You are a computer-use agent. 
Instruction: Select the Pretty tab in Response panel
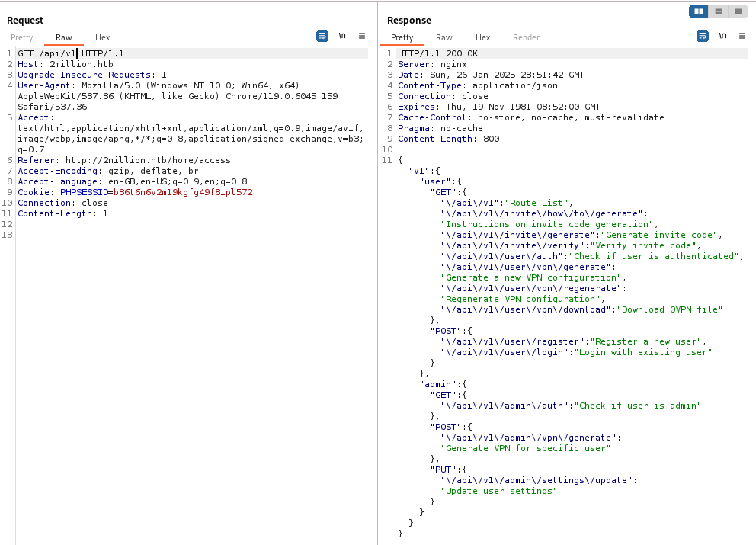pyautogui.click(x=402, y=37)
